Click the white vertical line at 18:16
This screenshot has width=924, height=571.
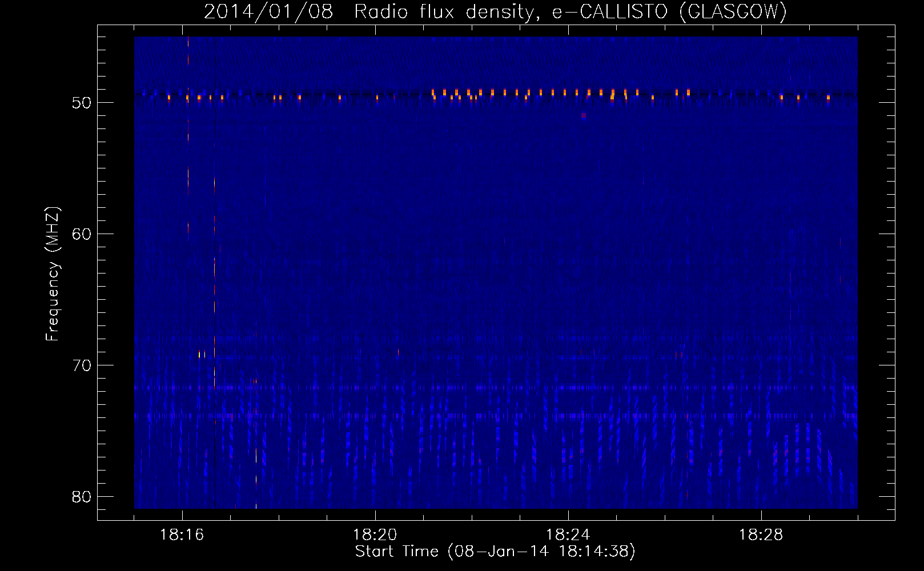(188, 171)
